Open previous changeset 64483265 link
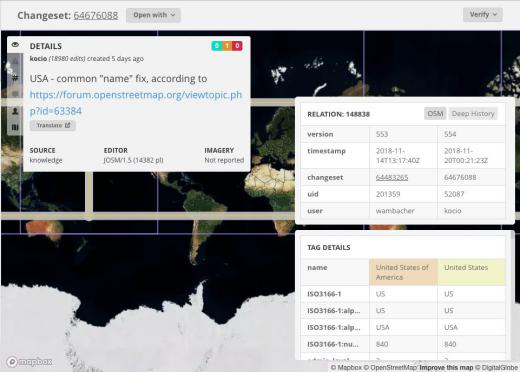This screenshot has height=372, width=520. coord(392,177)
